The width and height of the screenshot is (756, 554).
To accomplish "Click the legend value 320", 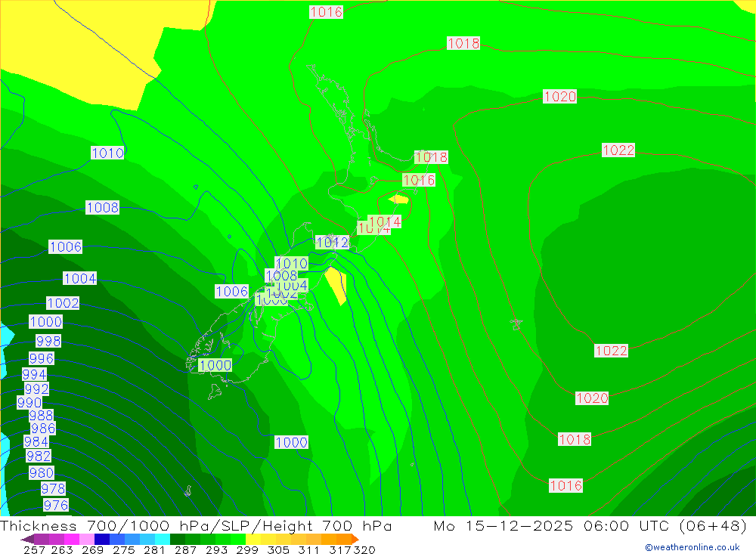I will tap(364, 549).
